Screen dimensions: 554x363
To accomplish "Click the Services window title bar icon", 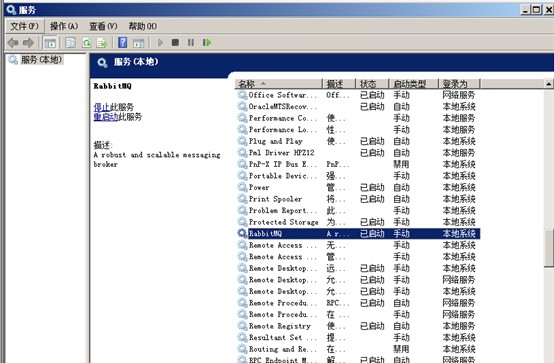I will [11, 10].
